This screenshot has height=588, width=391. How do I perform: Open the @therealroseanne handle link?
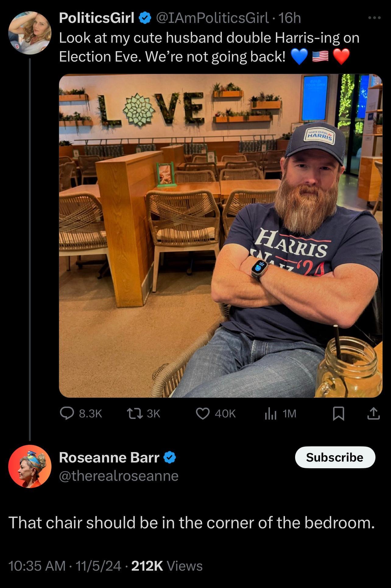pos(119,476)
